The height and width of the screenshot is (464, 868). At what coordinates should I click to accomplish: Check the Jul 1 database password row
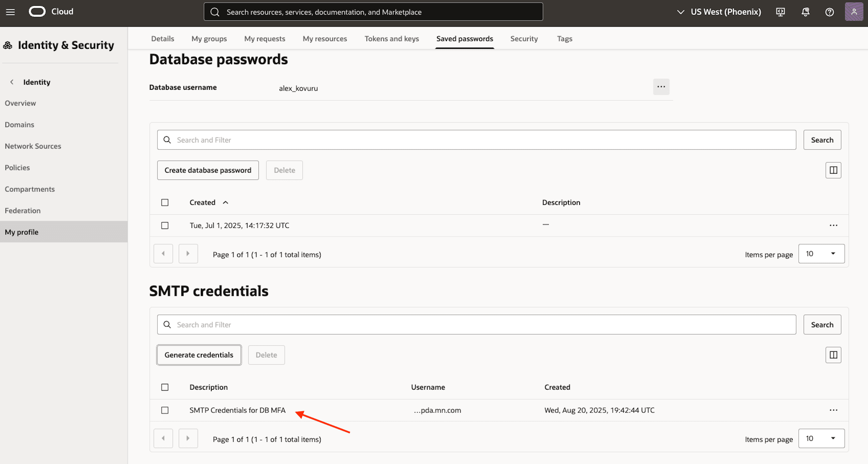point(165,225)
